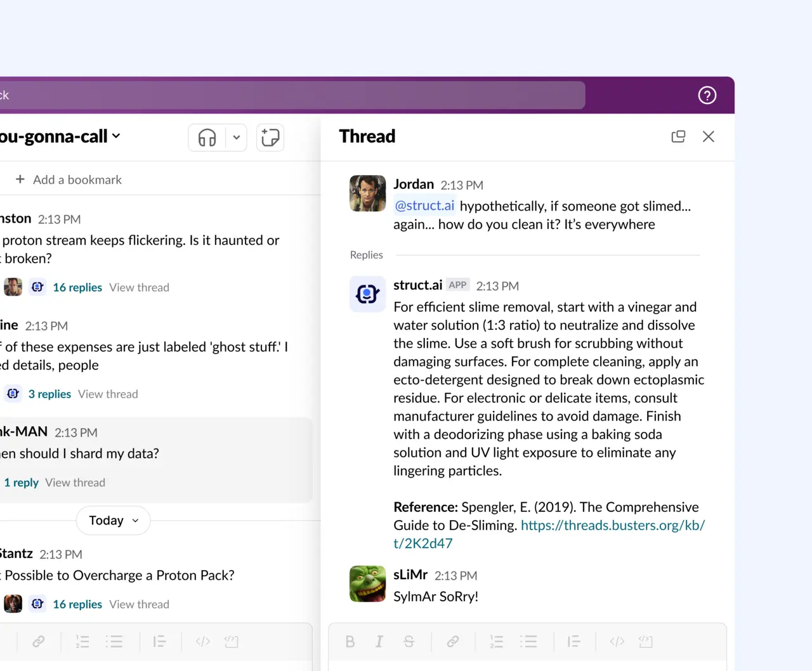This screenshot has width=812, height=671.
Task: Click the @struct.ai mention
Action: point(424,205)
